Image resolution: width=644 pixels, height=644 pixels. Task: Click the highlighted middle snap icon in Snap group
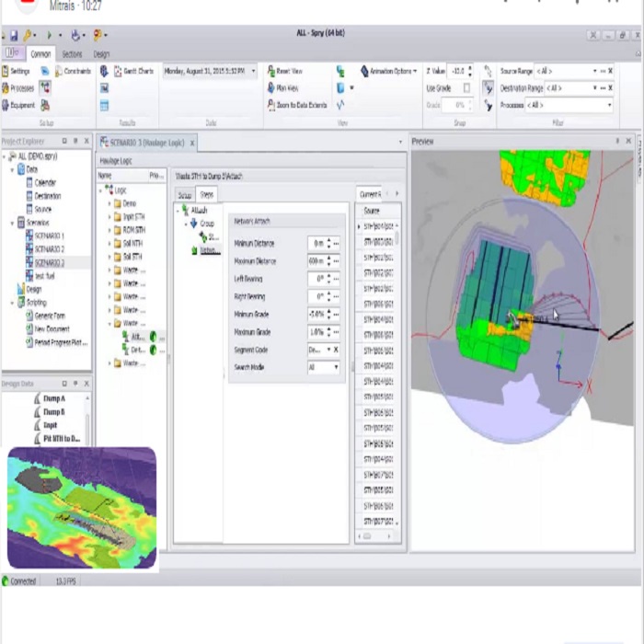point(488,87)
